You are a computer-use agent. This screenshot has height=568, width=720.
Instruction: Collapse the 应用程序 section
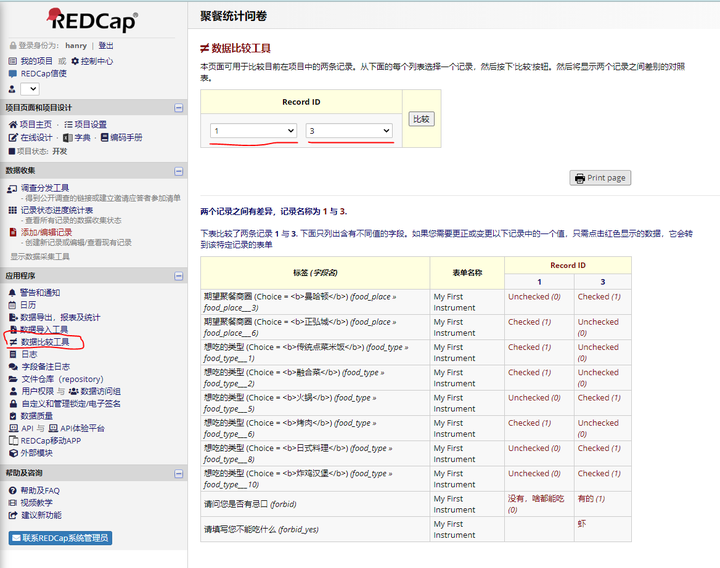point(179,276)
